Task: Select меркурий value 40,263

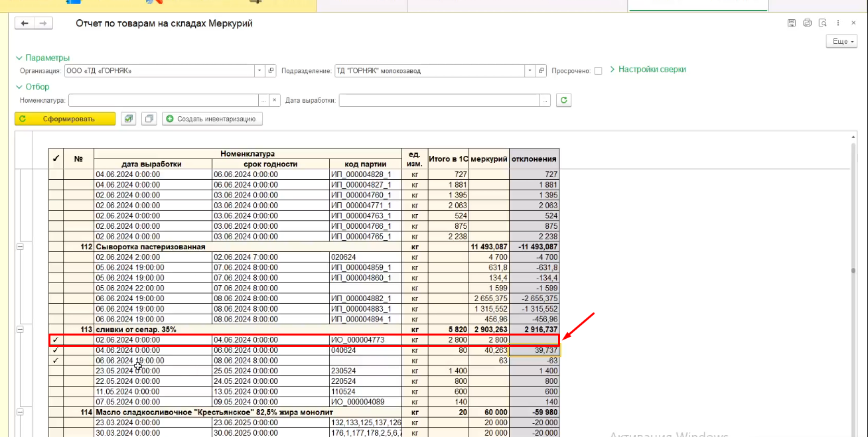Action: point(489,350)
